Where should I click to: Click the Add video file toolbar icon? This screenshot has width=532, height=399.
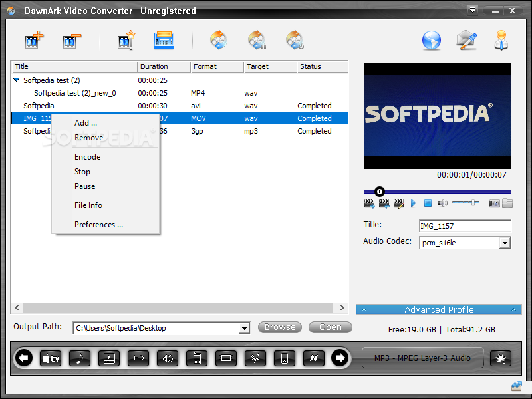(35, 41)
